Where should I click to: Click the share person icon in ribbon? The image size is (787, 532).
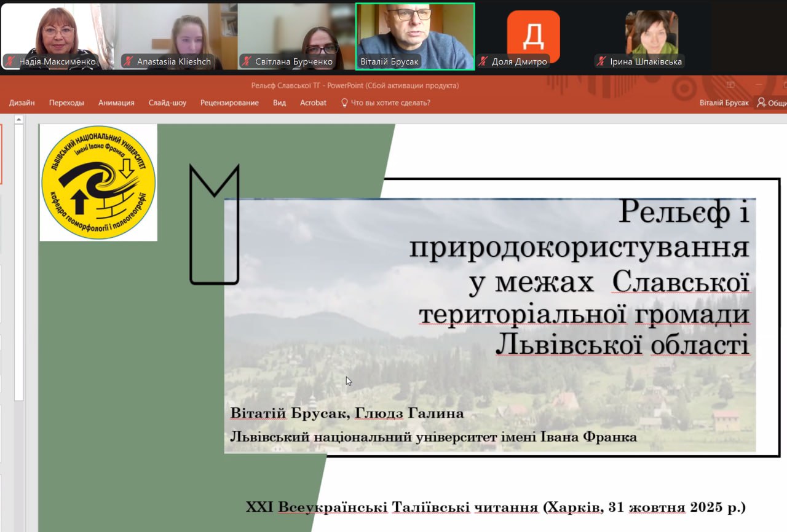761,103
